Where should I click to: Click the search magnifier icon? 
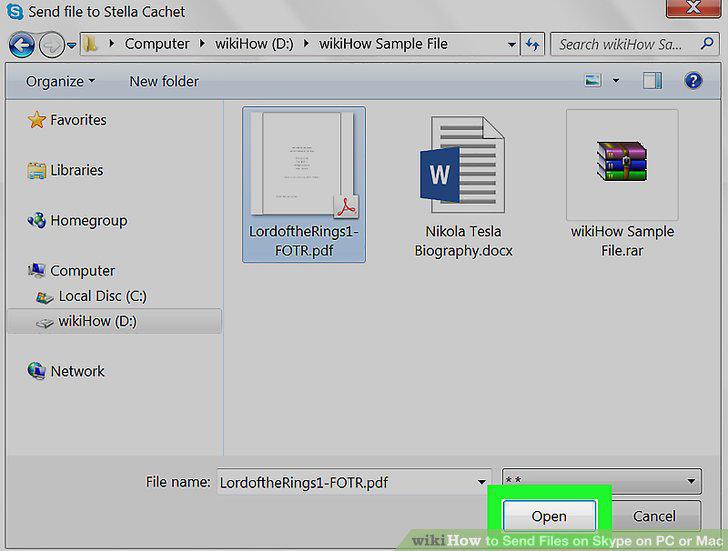pos(707,44)
